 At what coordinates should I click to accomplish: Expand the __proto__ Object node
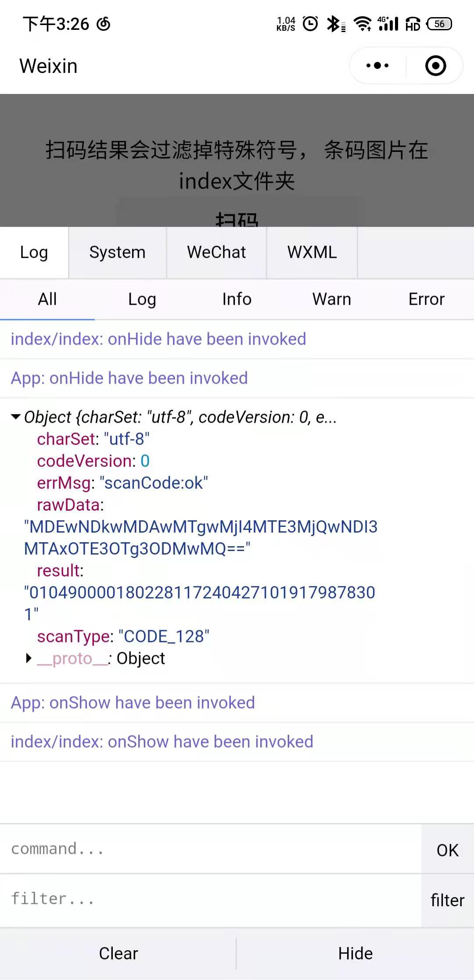(x=29, y=658)
